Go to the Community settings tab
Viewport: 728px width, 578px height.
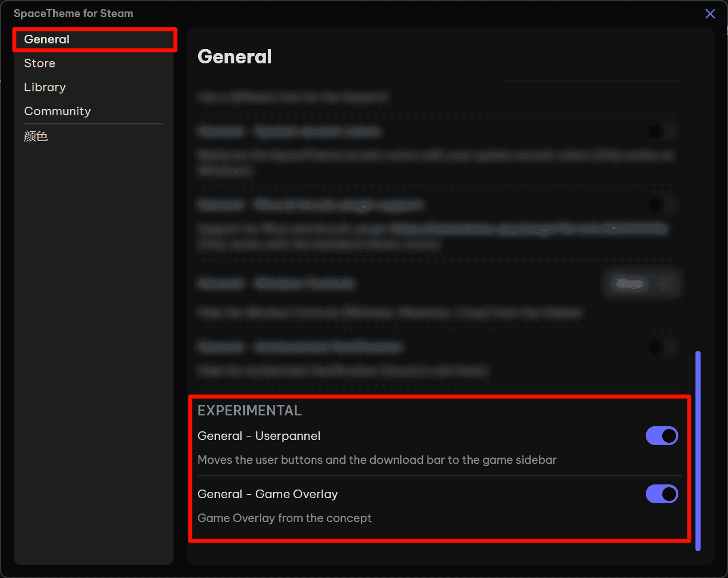point(58,111)
